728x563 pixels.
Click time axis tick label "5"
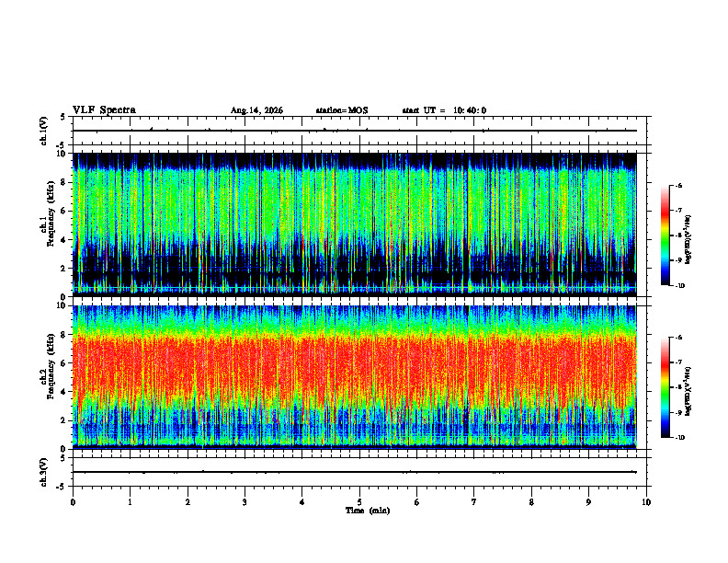pos(359,502)
